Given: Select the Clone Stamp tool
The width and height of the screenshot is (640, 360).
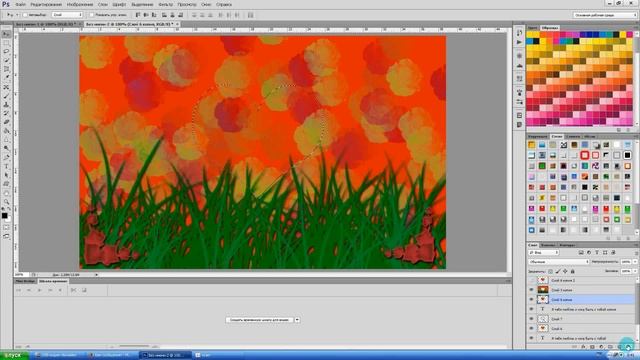Looking at the screenshot, I should [6, 105].
